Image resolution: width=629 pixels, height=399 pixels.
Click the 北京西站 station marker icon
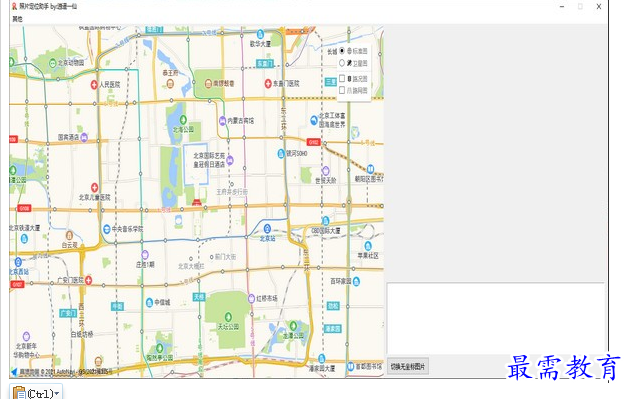tap(18, 262)
